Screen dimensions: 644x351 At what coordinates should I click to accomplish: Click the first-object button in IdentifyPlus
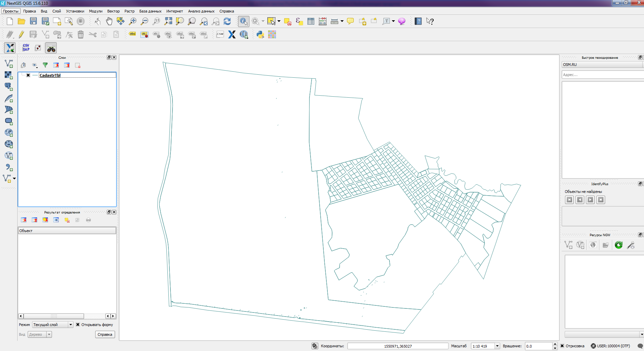[569, 200]
